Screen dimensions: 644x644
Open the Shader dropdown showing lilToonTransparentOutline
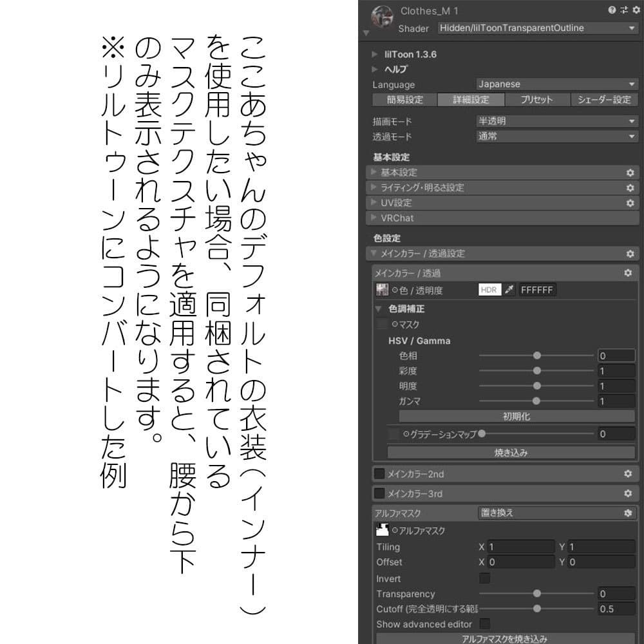tap(537, 28)
